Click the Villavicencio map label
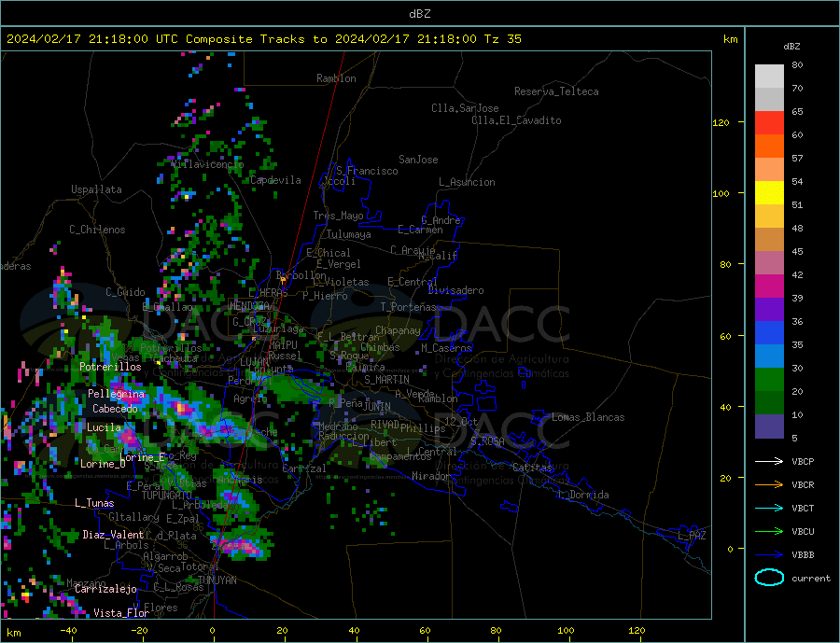Image resolution: width=840 pixels, height=643 pixels. [208, 164]
